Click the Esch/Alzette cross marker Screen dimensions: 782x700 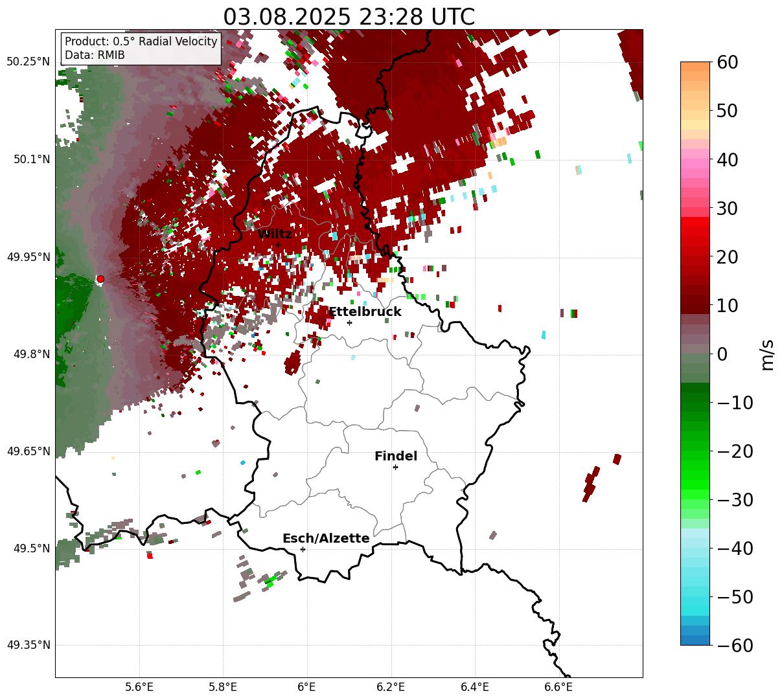pos(303,549)
